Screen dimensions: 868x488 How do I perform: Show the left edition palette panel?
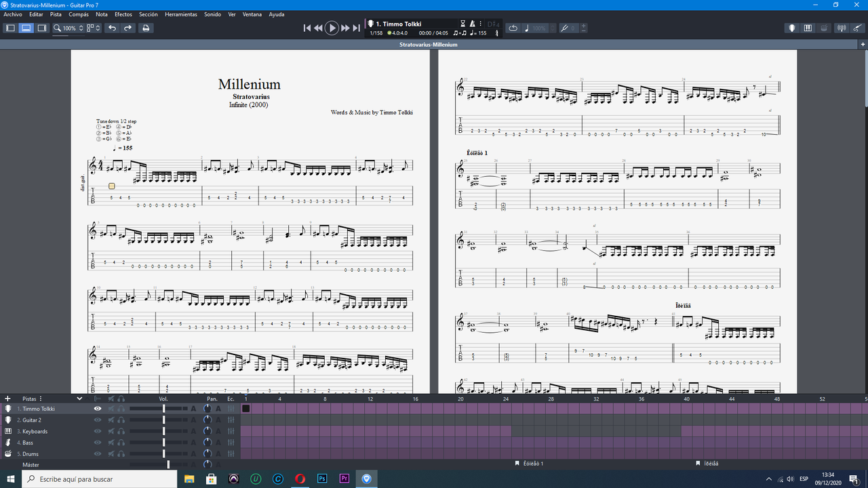pyautogui.click(x=10, y=28)
